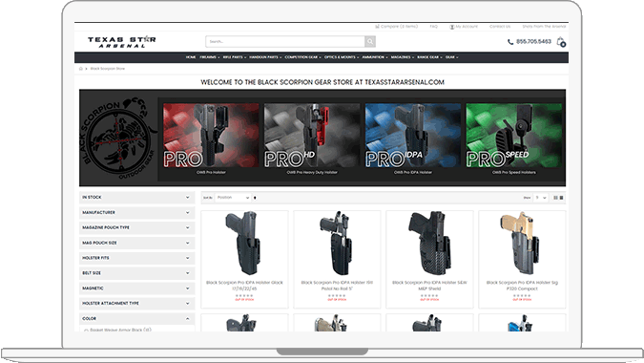
Task: Open the Firearms menu
Action: (210, 57)
